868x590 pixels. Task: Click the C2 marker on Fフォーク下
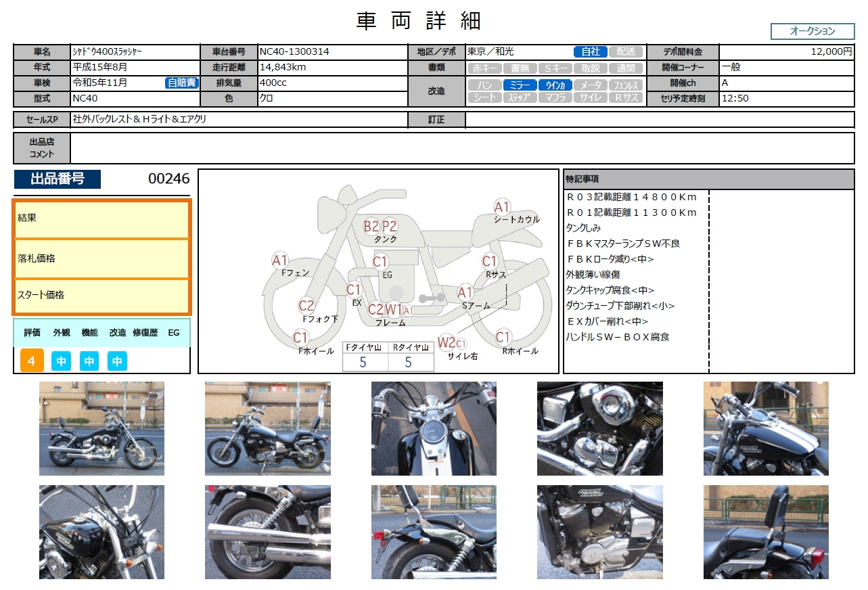tap(306, 306)
